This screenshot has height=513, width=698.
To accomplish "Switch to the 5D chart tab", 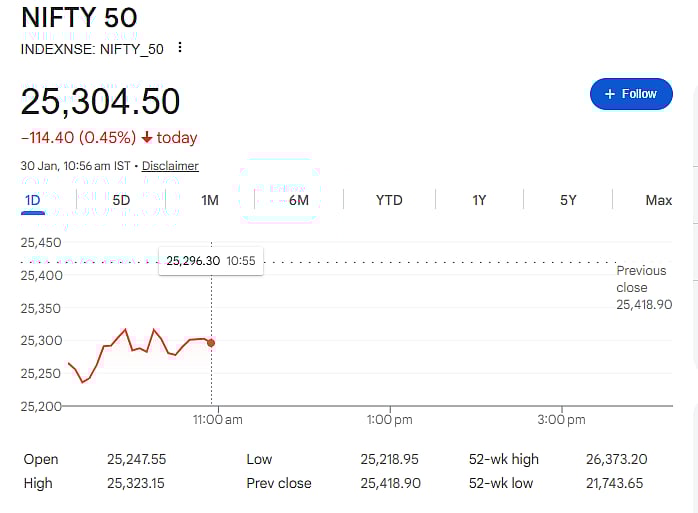I will point(121,200).
